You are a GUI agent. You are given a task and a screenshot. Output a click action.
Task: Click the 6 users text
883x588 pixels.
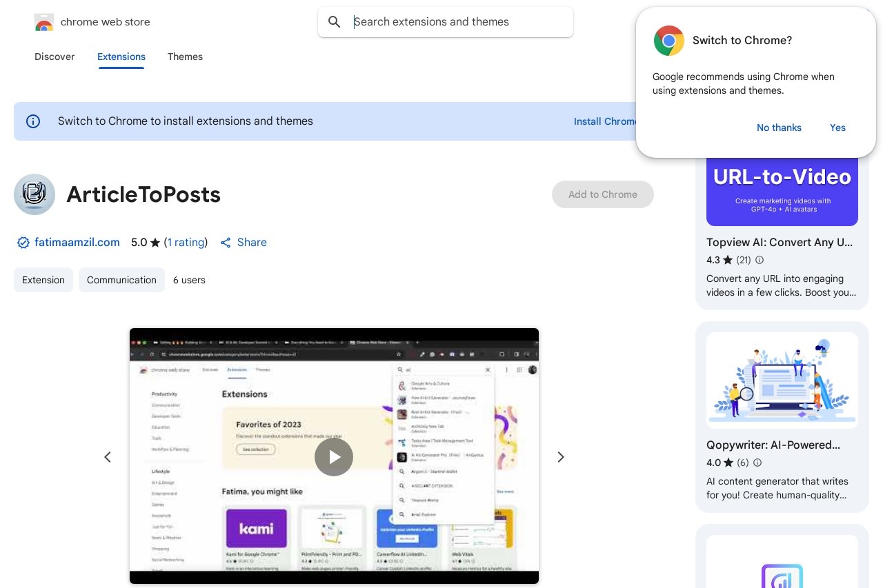189,280
